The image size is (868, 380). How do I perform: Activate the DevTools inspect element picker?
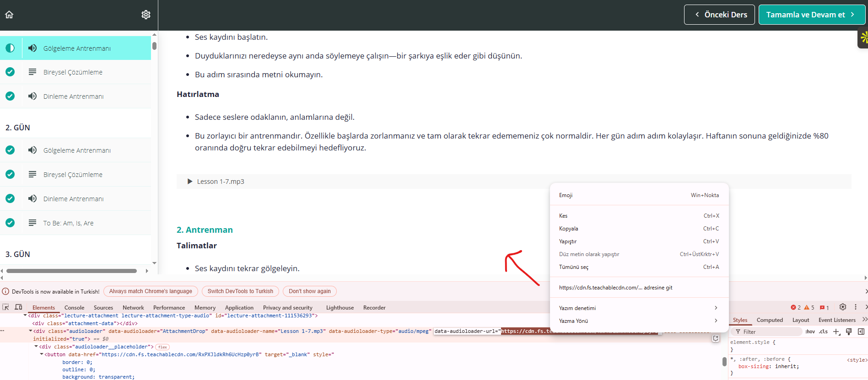pos(5,307)
